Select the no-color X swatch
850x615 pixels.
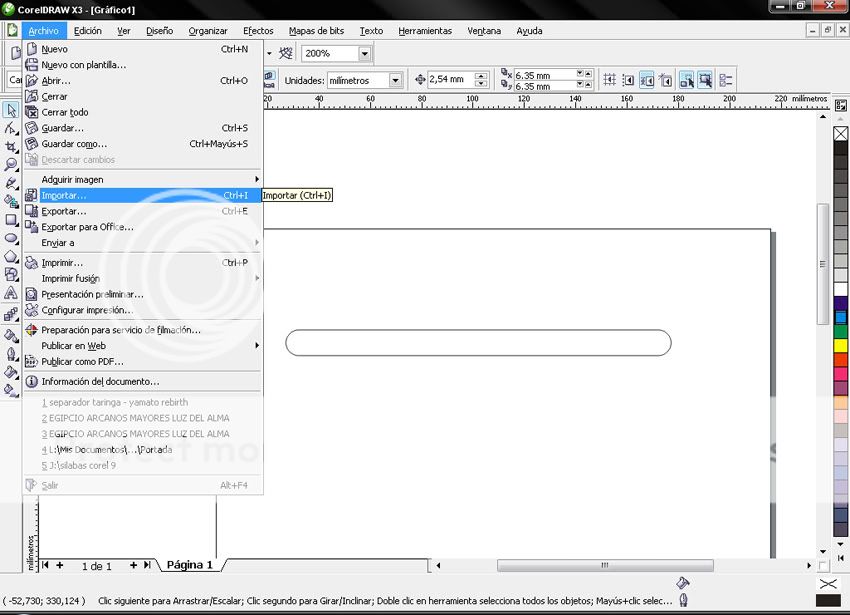point(841,133)
